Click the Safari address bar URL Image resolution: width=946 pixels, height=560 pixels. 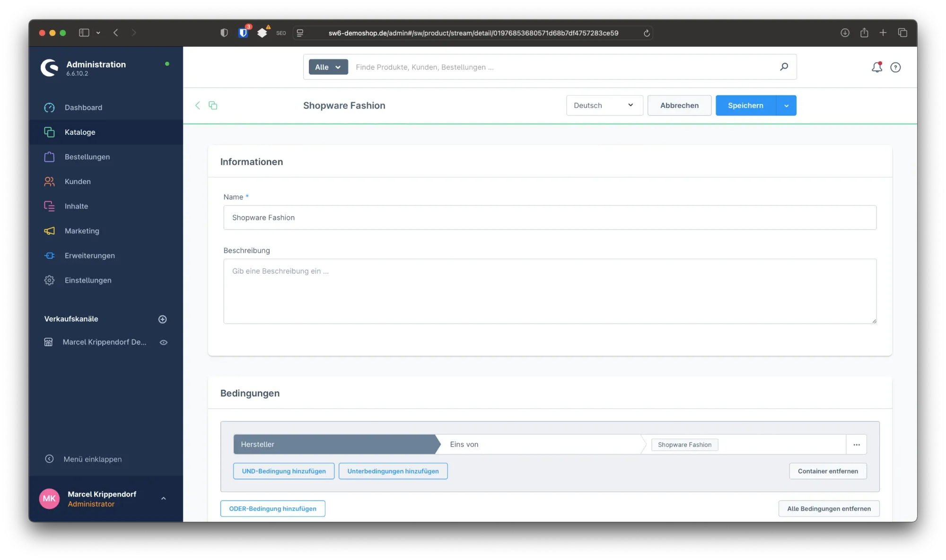[473, 33]
